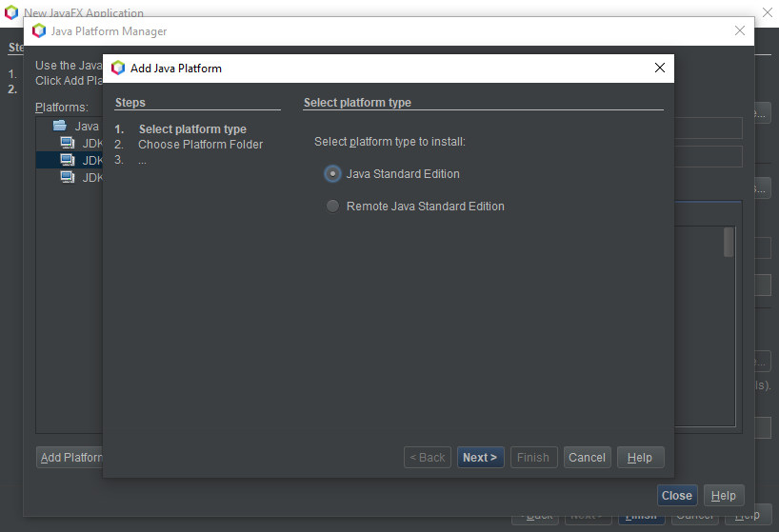Click Close in Java Platform Manager
Screen dimensions: 779x532
[677, 496]
